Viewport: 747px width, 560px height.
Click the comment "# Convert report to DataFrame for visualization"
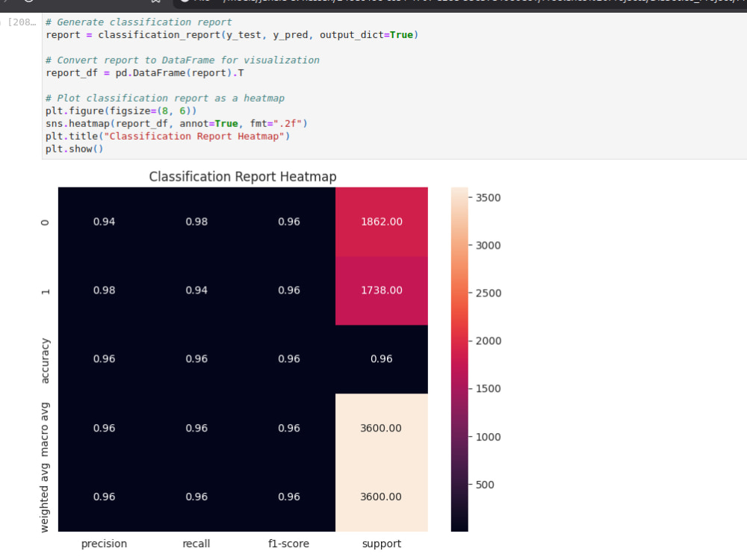pos(182,60)
